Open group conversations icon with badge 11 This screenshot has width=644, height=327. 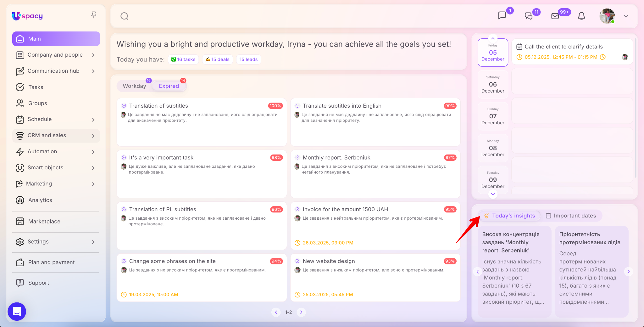point(529,16)
